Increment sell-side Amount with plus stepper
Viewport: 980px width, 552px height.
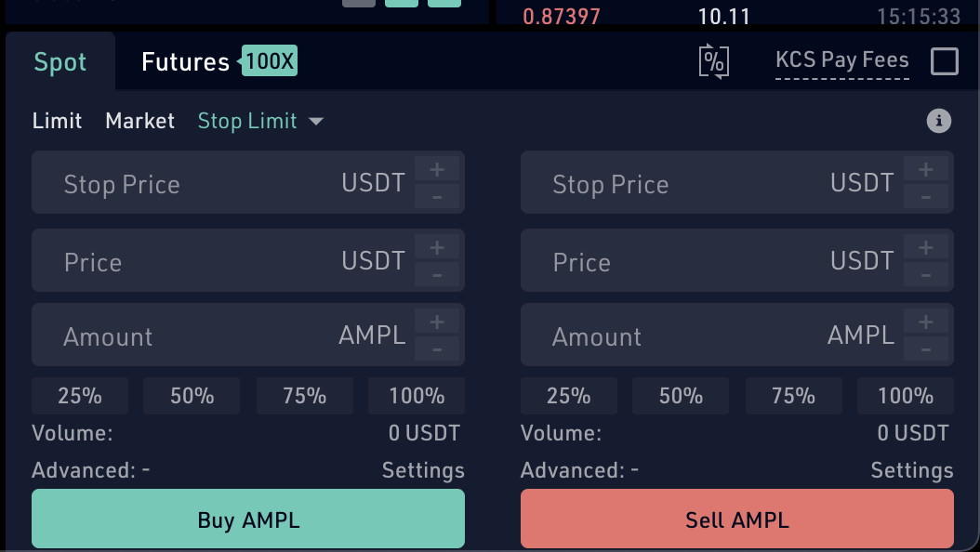(x=925, y=322)
